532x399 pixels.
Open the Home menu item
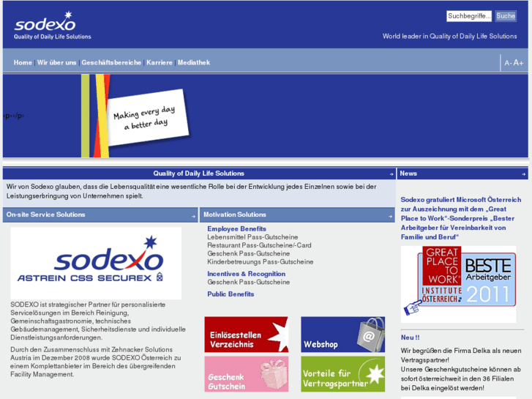click(x=23, y=62)
